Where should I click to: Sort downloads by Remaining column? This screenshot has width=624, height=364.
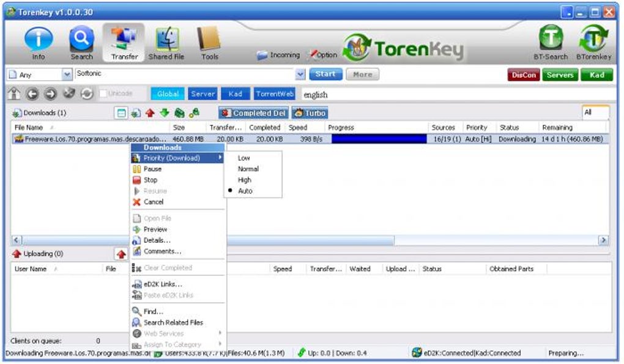[x=572, y=128]
